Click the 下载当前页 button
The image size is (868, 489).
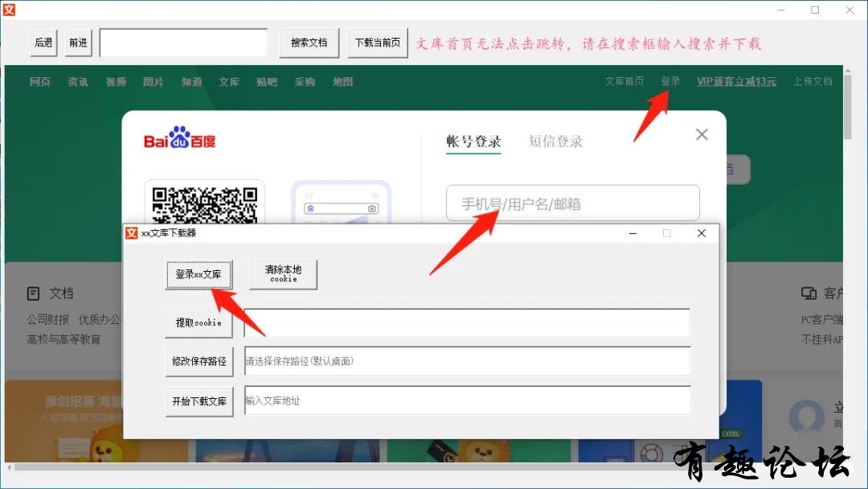(x=378, y=43)
